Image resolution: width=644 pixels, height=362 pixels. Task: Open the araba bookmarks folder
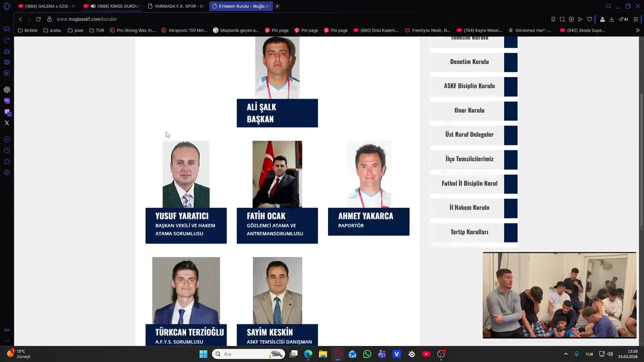tap(52, 30)
